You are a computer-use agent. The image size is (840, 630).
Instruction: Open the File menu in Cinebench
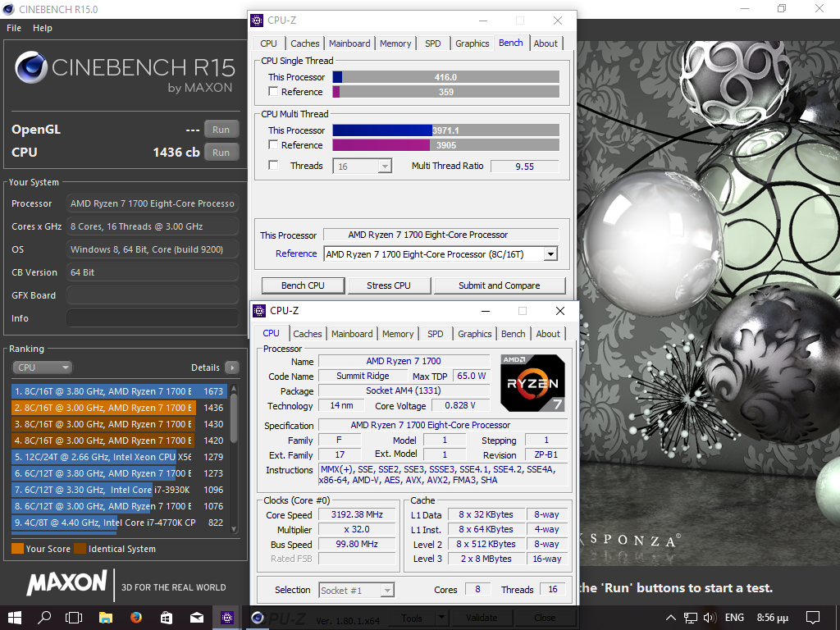click(14, 28)
